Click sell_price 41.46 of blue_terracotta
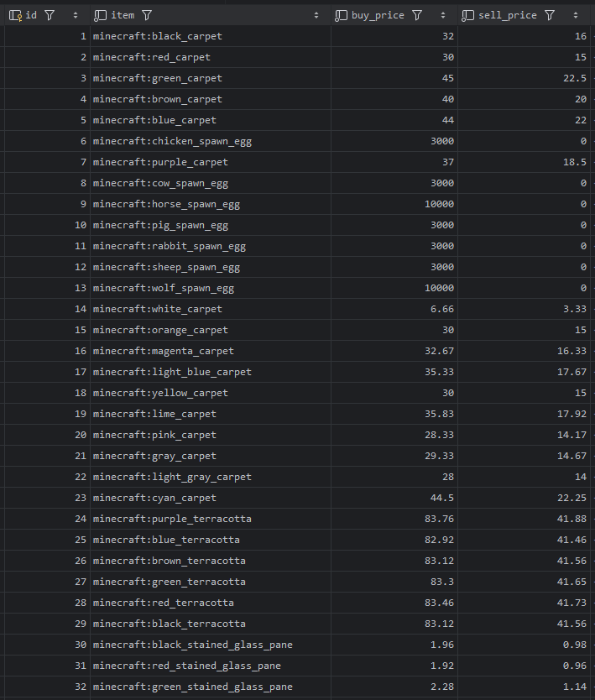 [525, 540]
